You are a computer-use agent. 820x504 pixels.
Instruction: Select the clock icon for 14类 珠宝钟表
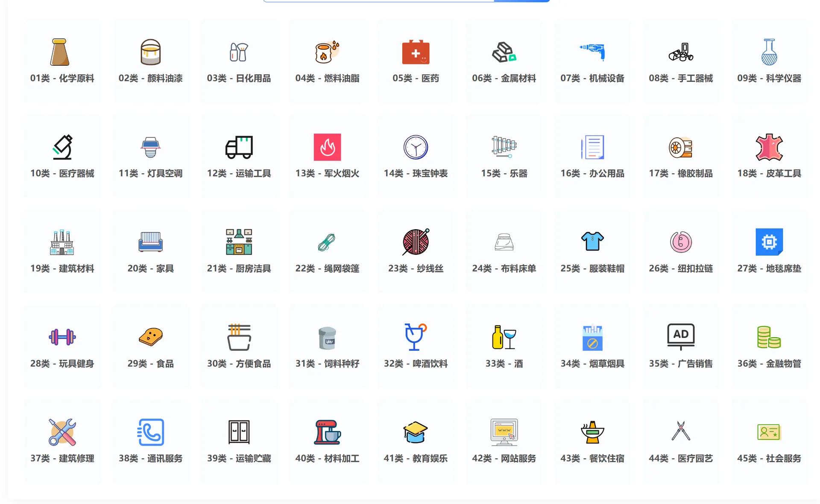(416, 147)
